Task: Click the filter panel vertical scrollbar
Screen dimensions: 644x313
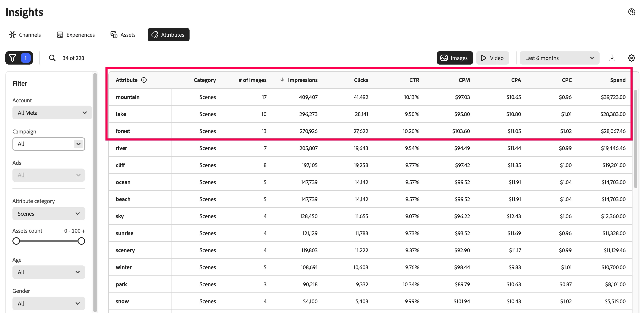Action: pyautogui.click(x=95, y=192)
